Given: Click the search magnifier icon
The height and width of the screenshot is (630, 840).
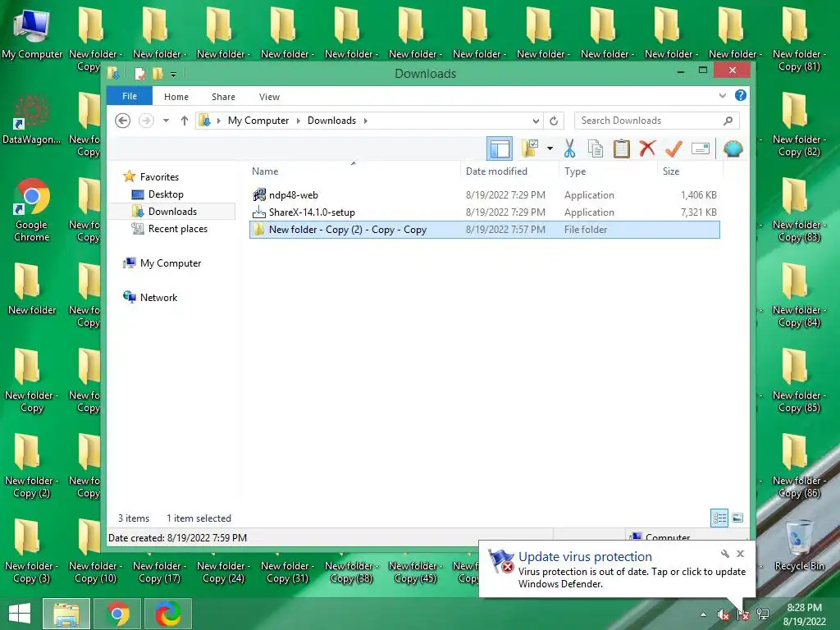Looking at the screenshot, I should point(728,121).
